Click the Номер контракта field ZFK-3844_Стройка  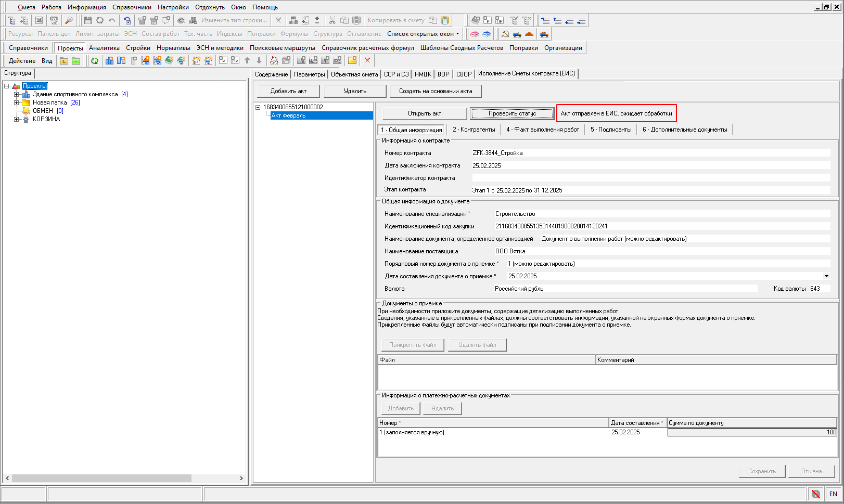(651, 153)
